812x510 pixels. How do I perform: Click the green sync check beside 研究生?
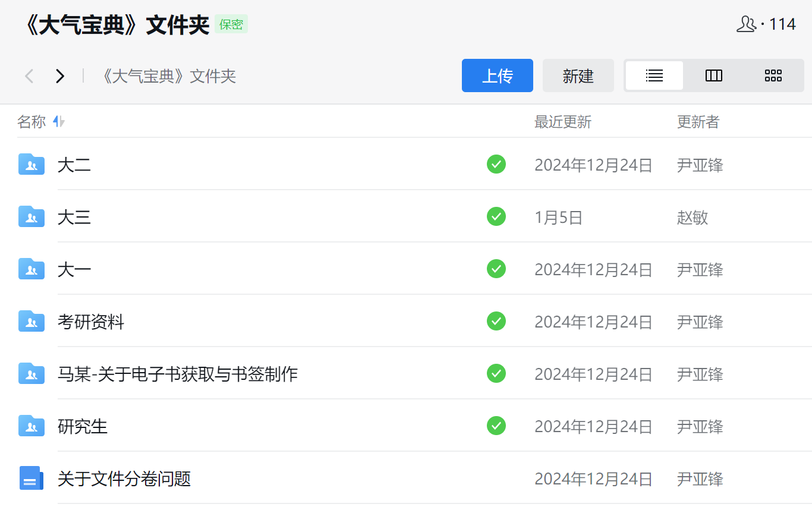click(x=496, y=426)
